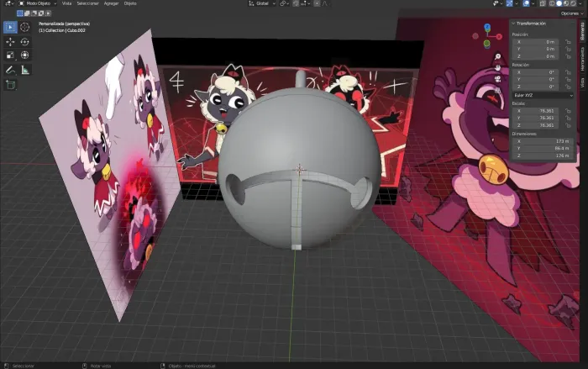Toggle X-ray view in header
588x369 pixels.
(543, 3)
